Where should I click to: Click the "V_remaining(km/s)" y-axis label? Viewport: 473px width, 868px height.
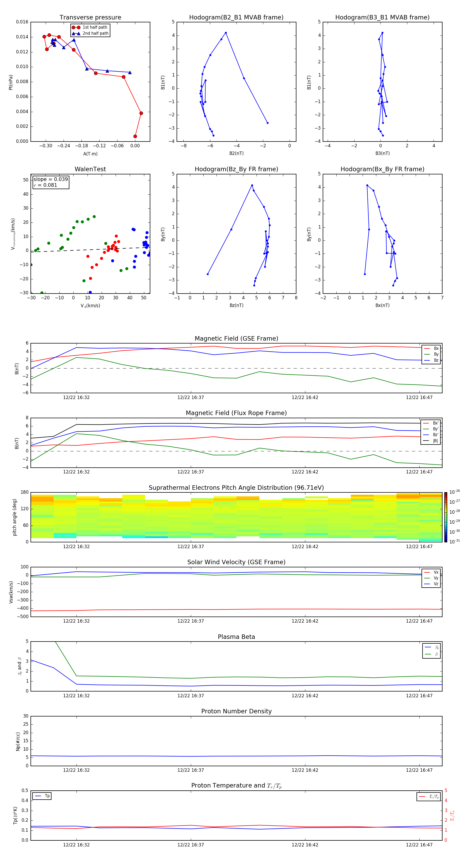(13, 234)
